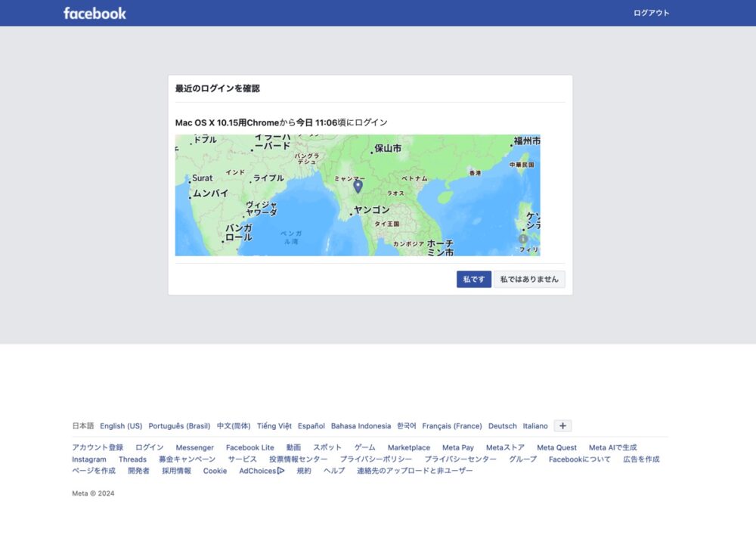Open Facebook Lite link

pos(249,448)
